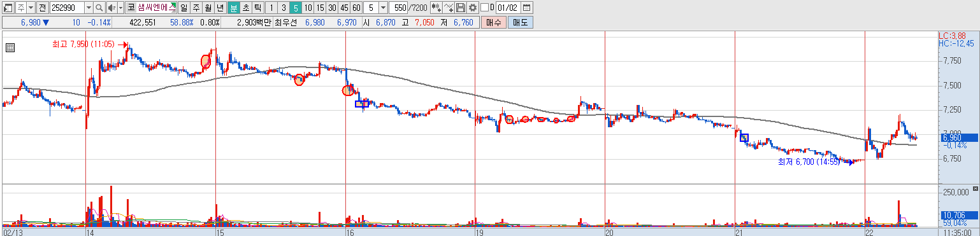Click the 매도 sell button
980x236 pixels.
click(520, 22)
